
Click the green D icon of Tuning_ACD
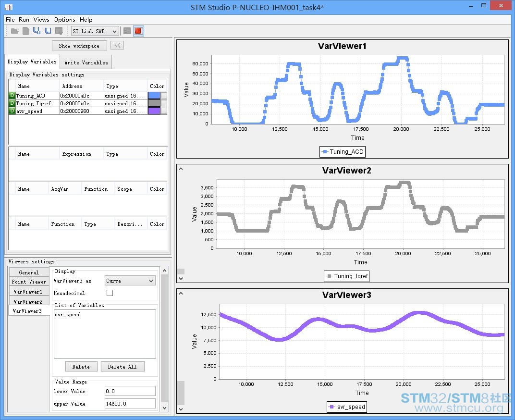(x=12, y=95)
